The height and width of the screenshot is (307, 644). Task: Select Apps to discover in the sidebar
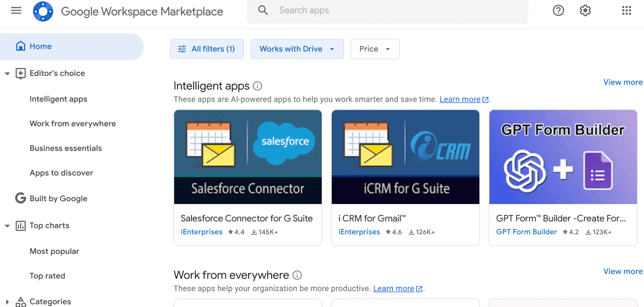click(61, 173)
